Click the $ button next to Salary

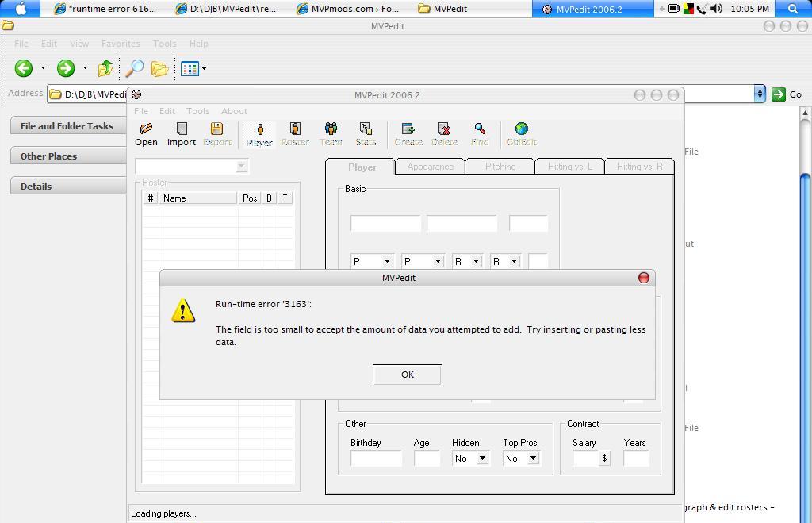point(604,458)
